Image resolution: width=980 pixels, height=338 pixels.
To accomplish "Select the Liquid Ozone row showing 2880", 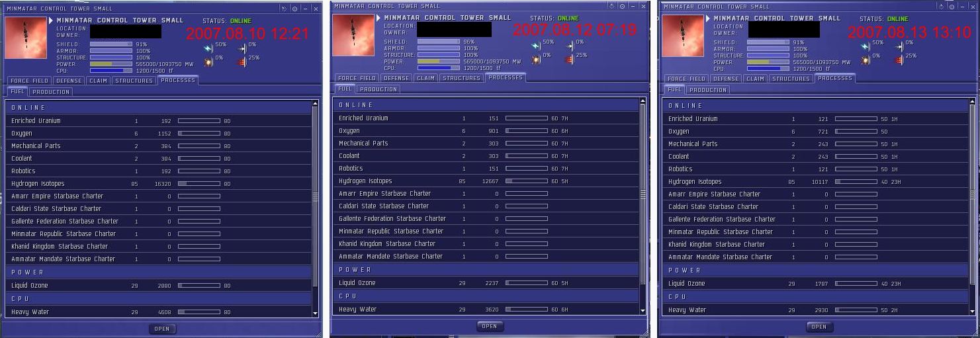I will (x=158, y=286).
